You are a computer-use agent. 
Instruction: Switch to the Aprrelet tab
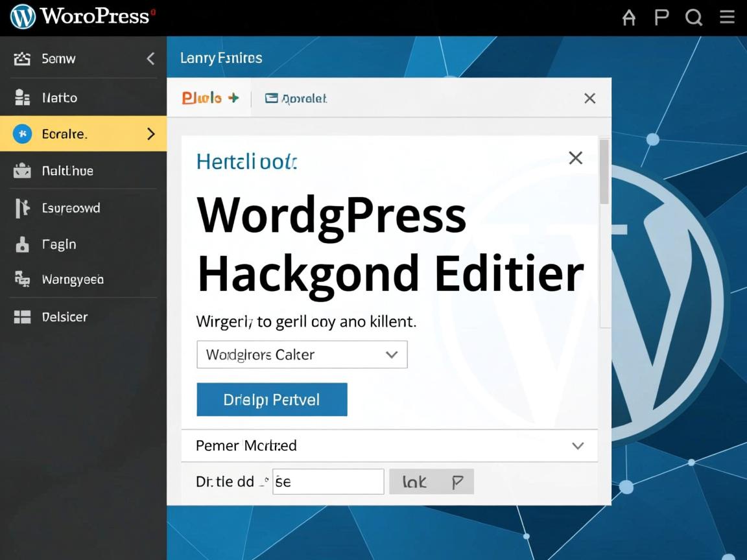296,99
